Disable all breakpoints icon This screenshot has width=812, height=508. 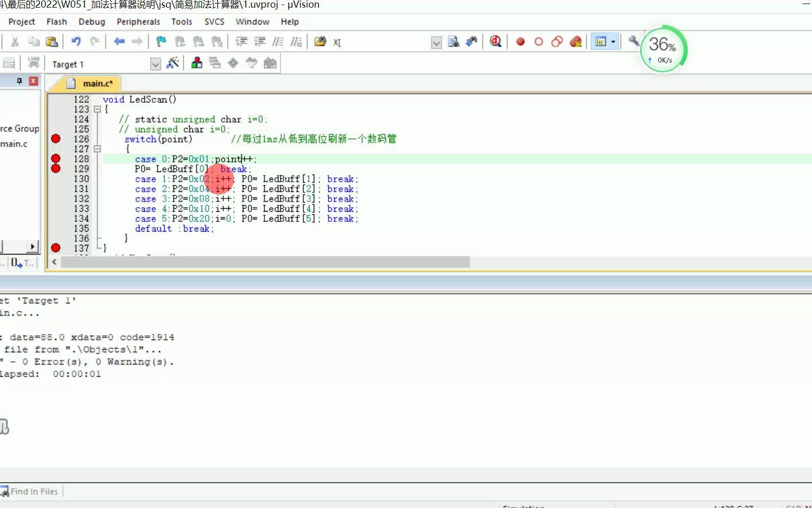557,42
